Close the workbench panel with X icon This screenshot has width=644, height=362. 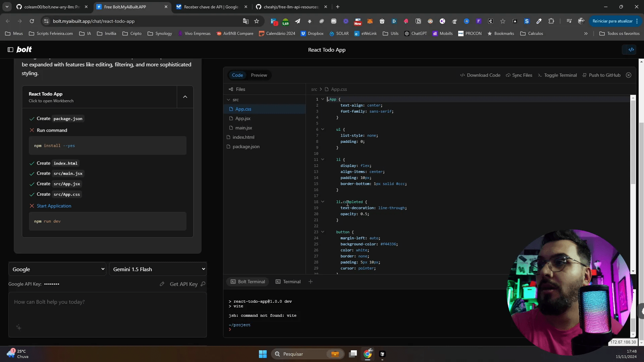click(x=629, y=75)
